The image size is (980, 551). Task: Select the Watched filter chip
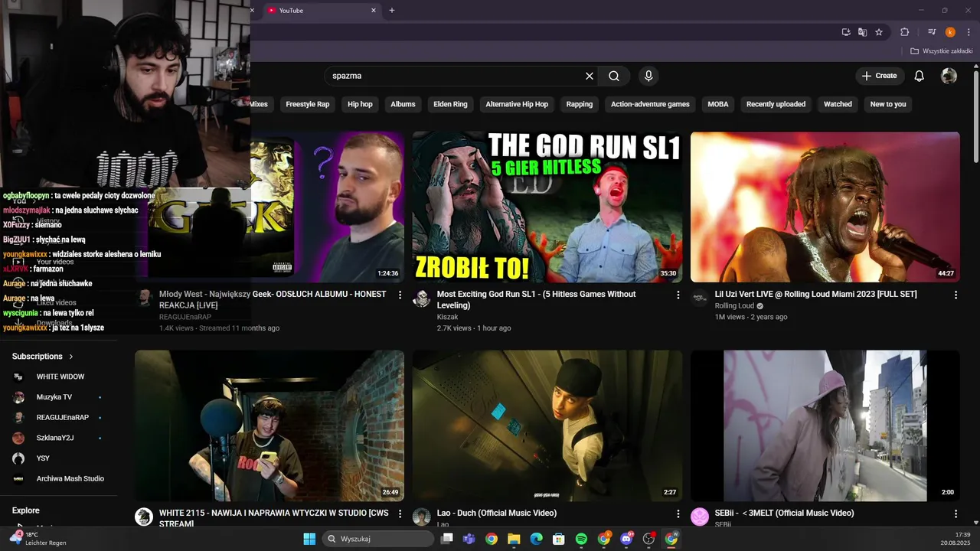coord(838,104)
